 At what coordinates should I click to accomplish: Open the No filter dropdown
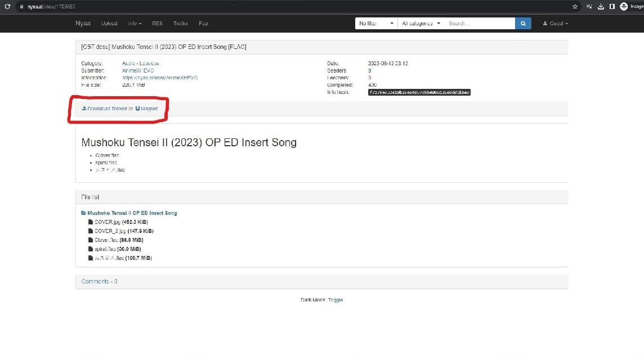pyautogui.click(x=376, y=24)
